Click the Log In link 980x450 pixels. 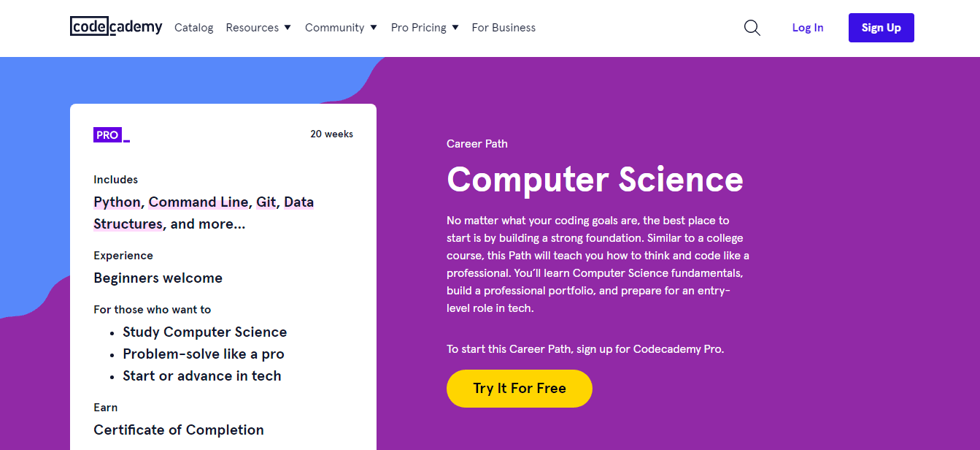click(807, 27)
